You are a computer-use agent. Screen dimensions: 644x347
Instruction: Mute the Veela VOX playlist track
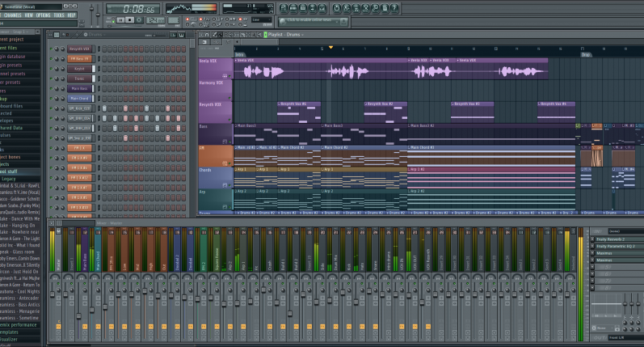(229, 77)
